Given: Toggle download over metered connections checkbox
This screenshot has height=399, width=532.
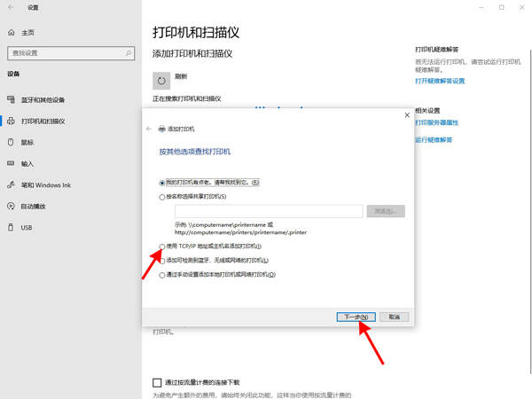Looking at the screenshot, I should pyautogui.click(x=157, y=383).
